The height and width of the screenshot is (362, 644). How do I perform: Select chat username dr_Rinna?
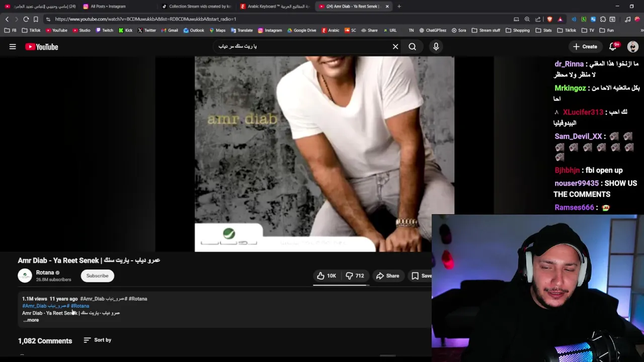(x=569, y=64)
